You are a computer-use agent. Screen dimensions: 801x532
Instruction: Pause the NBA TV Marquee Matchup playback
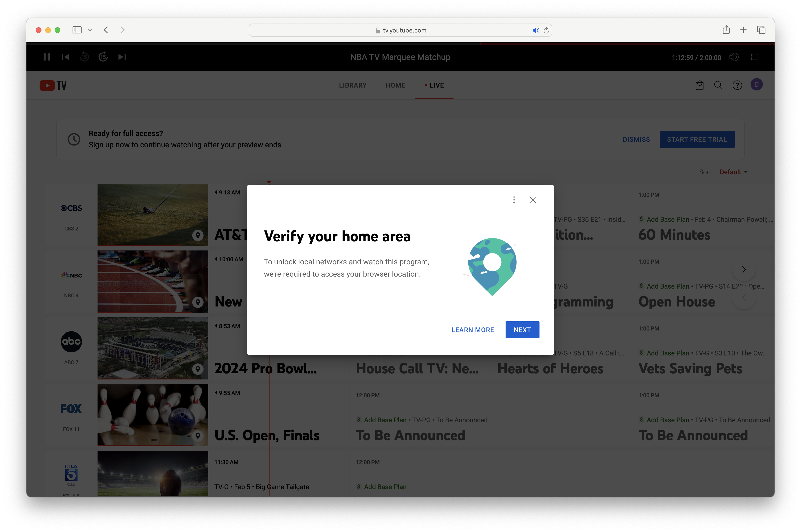46,57
